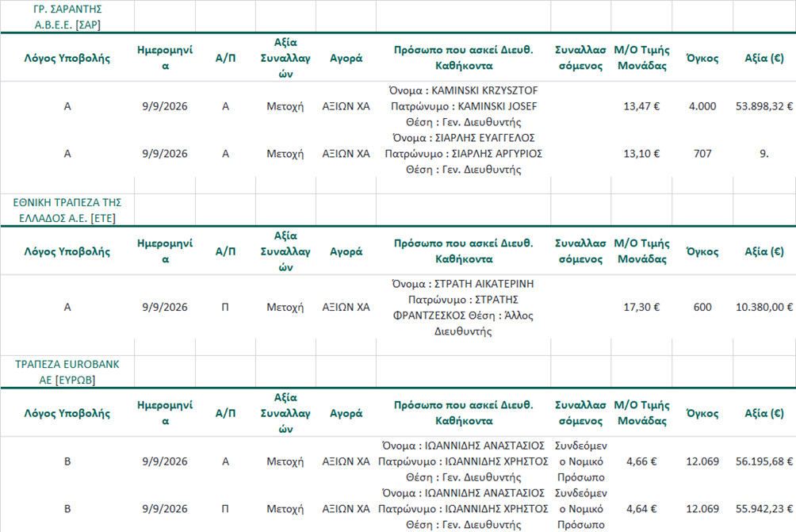Click the value cell 55.942,23 €
Image resolution: width=796 pixels, height=532 pixels.
[764, 509]
